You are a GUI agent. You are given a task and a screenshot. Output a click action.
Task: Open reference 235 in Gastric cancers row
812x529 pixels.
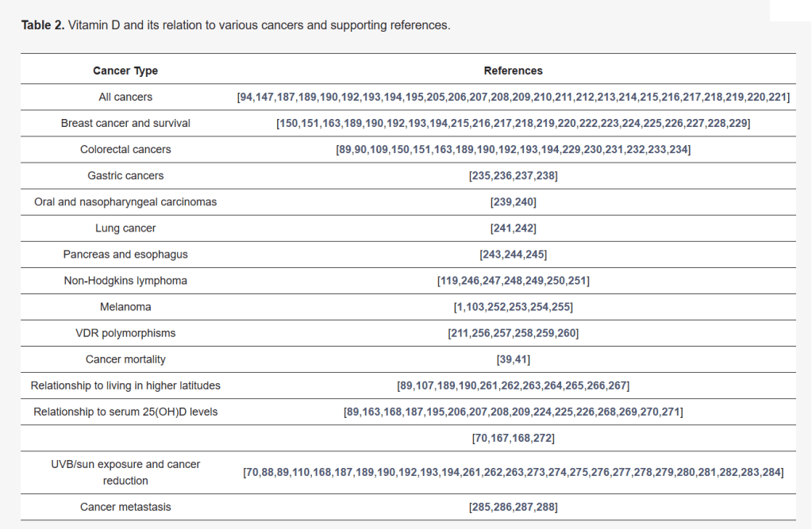pyautogui.click(x=481, y=176)
